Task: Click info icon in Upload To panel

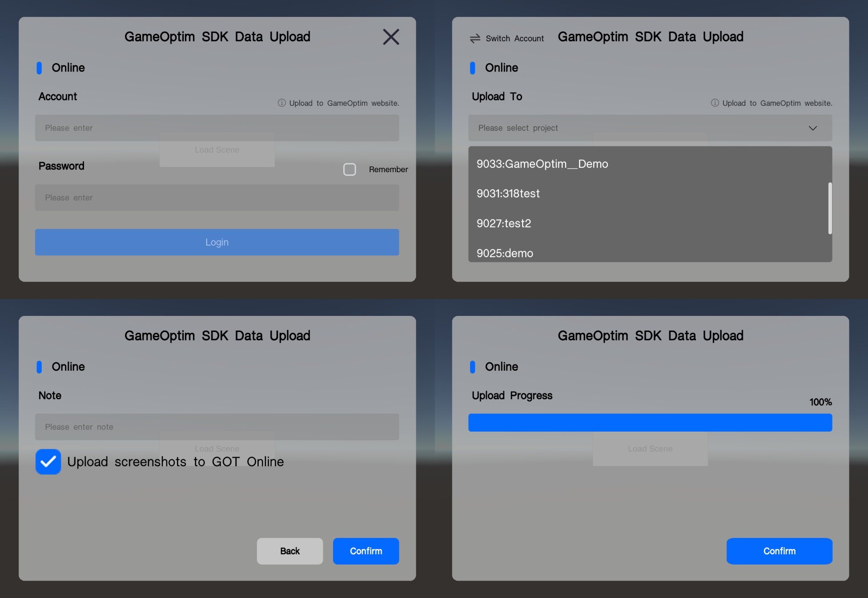Action: 715,103
